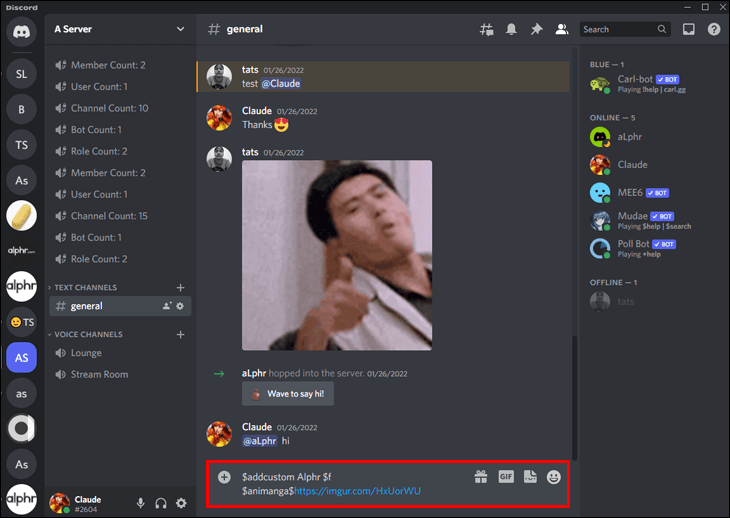Click tats username on first message
This screenshot has height=518, width=730.
[x=250, y=70]
